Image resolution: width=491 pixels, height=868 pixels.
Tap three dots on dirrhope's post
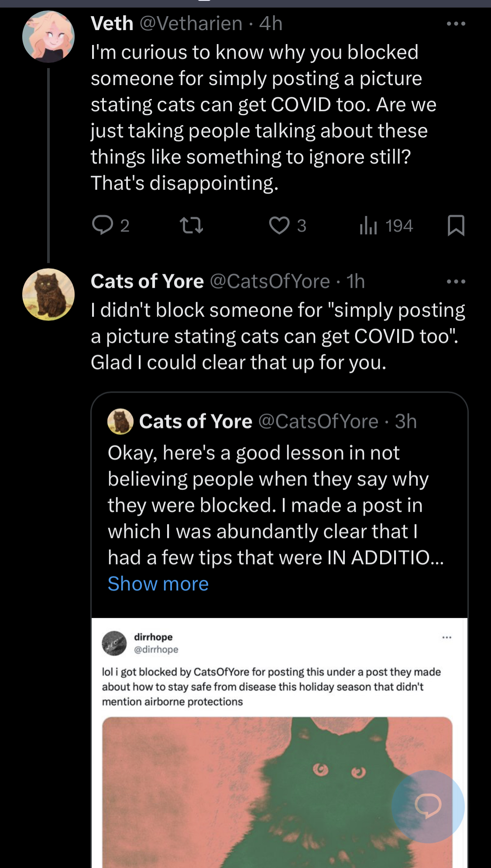click(446, 638)
